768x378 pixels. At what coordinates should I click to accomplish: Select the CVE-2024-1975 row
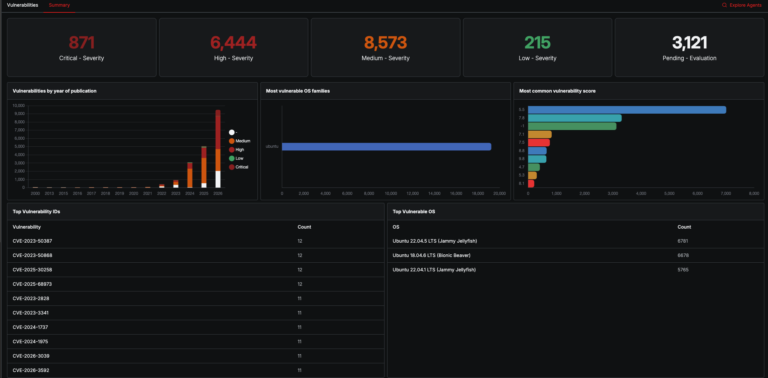tap(196, 341)
